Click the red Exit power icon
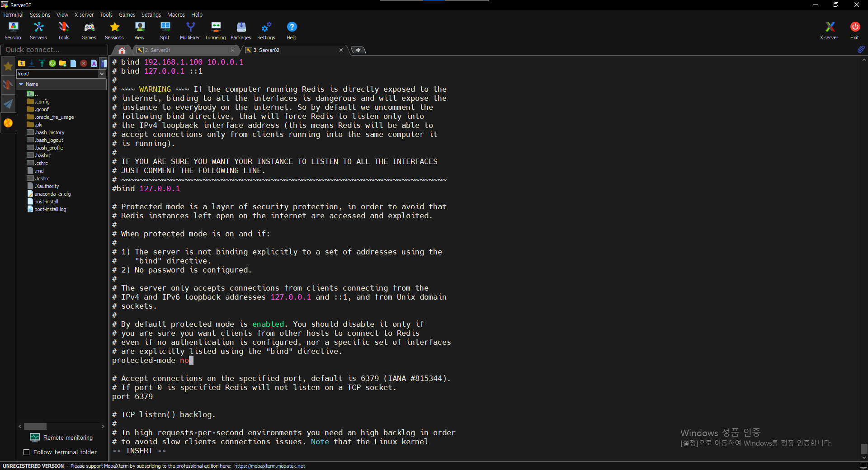Image resolution: width=868 pixels, height=470 pixels. (854, 31)
